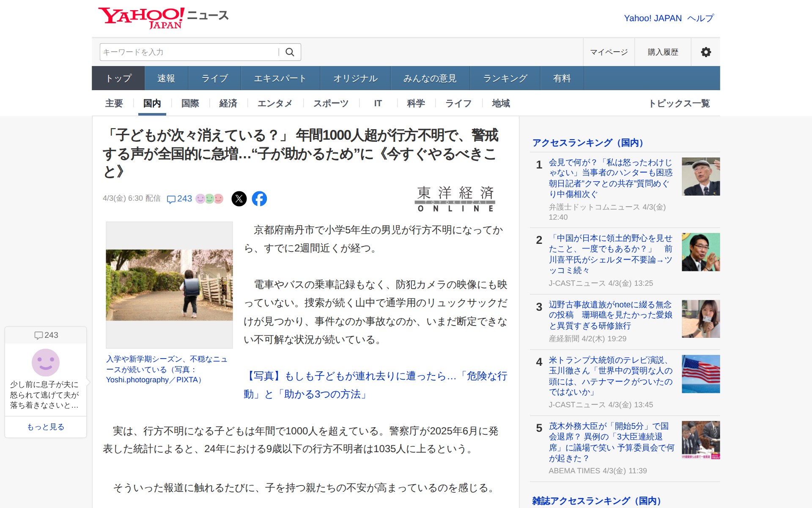
Task: Open the マイページ link
Action: [x=609, y=52]
